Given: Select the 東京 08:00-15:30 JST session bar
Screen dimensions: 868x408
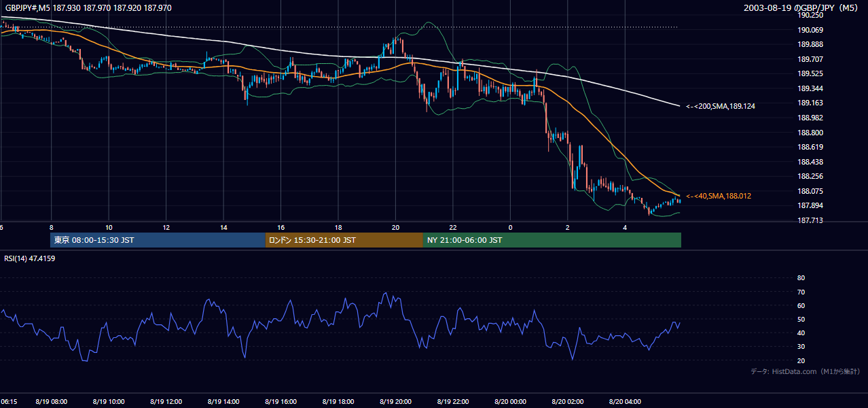Looking at the screenshot, I should tap(158, 240).
